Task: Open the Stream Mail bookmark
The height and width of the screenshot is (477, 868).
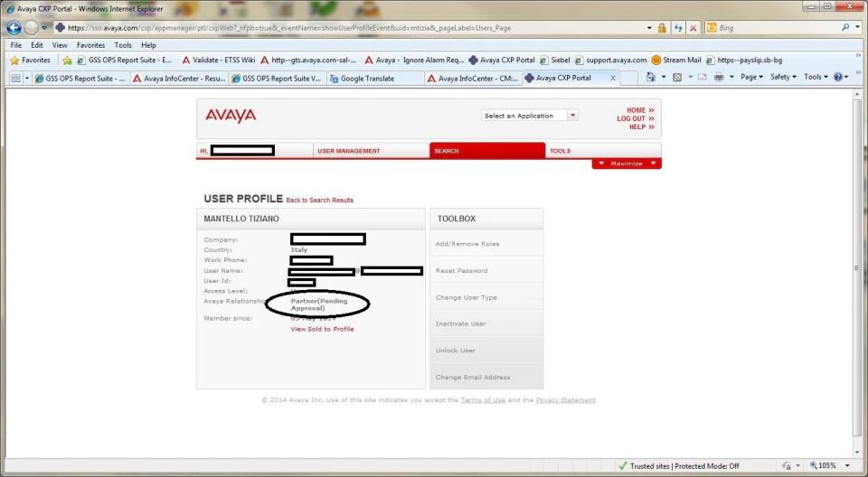Action: (676, 60)
